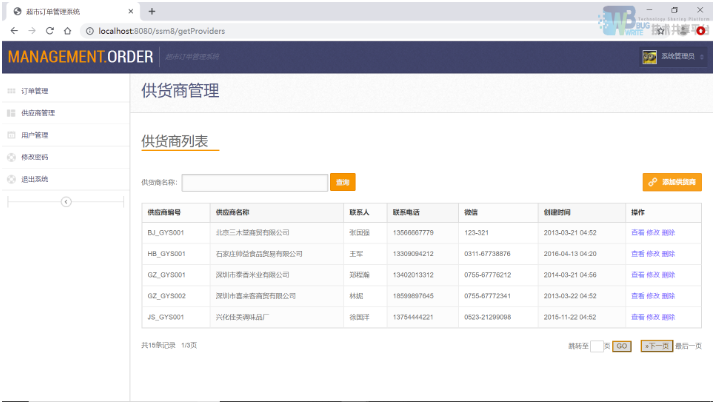Click phone number 13402013312
Image resolution: width=716 pixels, height=406 pixels.
click(413, 275)
